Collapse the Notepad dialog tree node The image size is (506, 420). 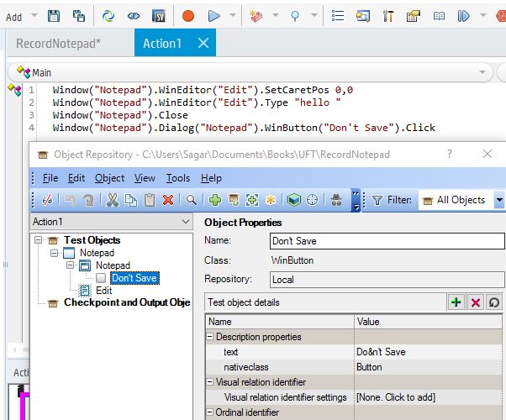click(x=70, y=265)
